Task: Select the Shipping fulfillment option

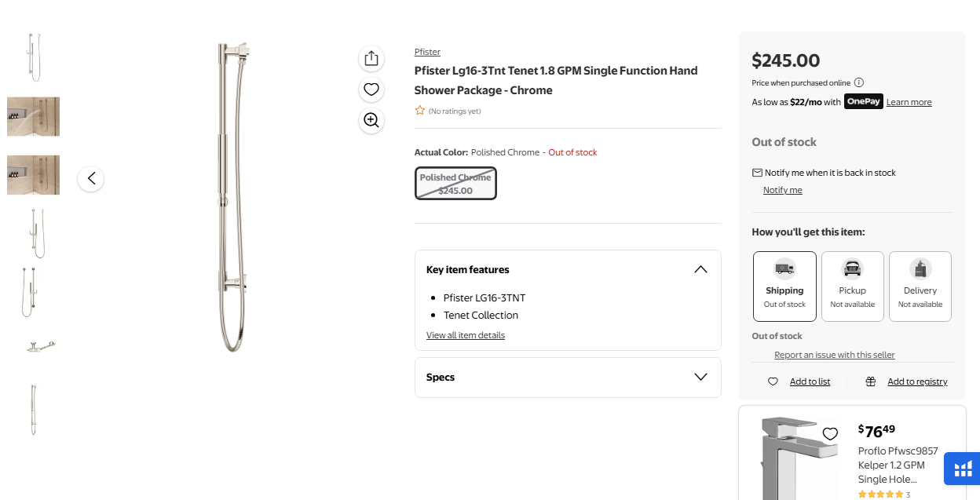Action: click(x=784, y=286)
